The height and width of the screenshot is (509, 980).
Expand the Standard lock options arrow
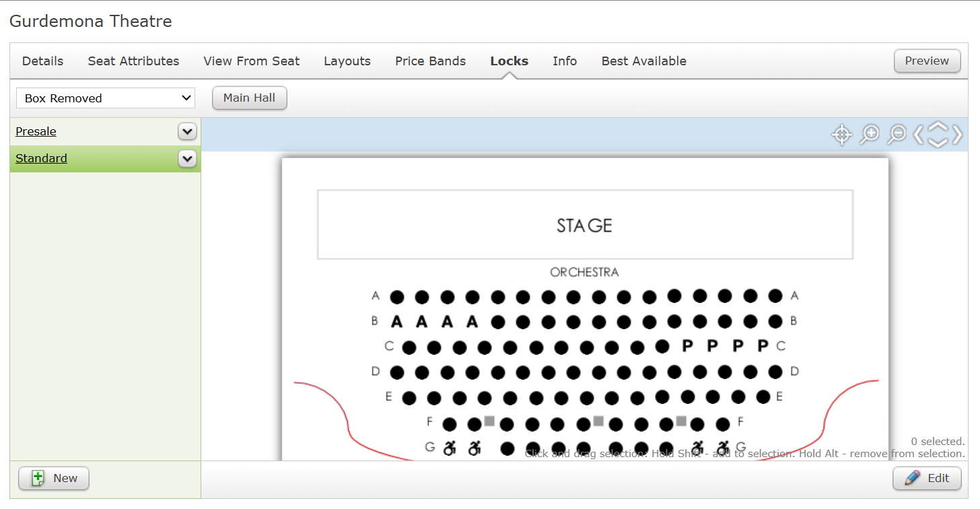point(187,159)
